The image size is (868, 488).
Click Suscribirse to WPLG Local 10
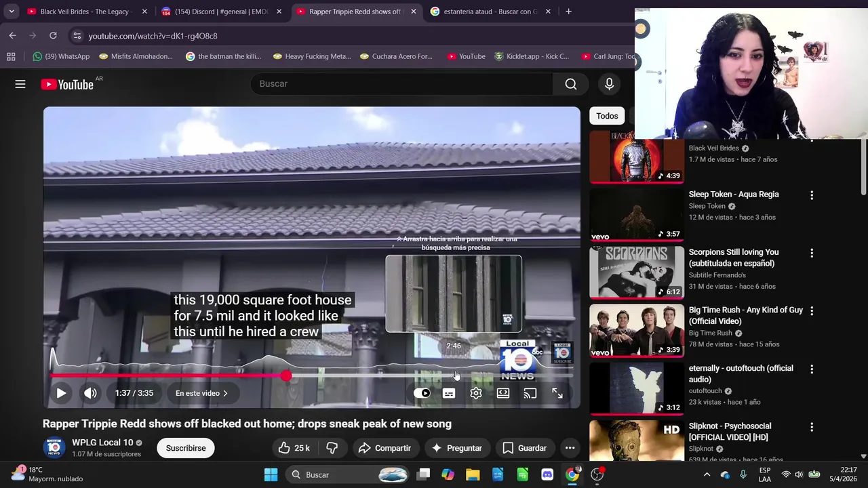coord(186,448)
